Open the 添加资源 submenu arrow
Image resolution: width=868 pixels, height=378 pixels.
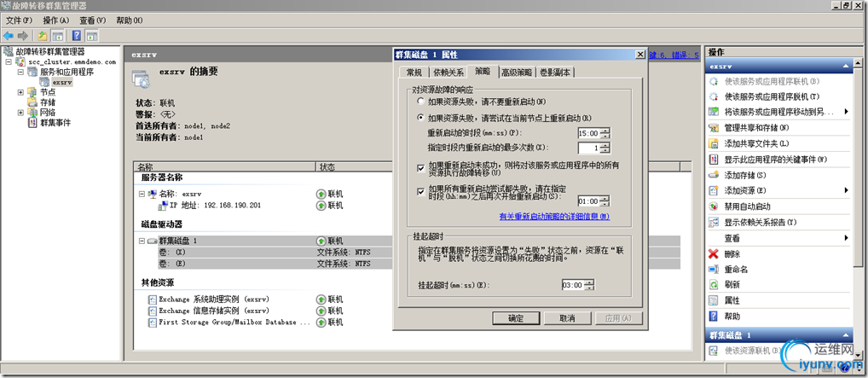tap(847, 190)
